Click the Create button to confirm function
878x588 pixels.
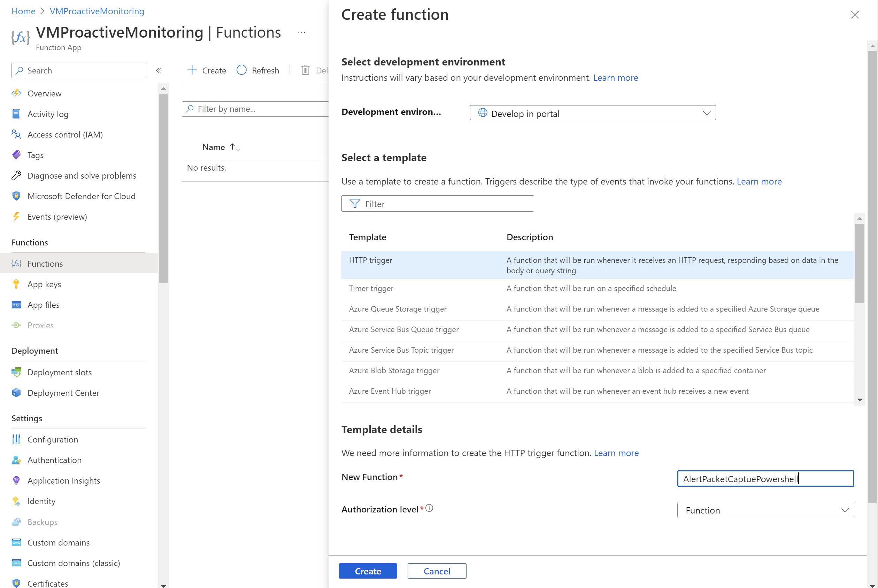coord(368,571)
